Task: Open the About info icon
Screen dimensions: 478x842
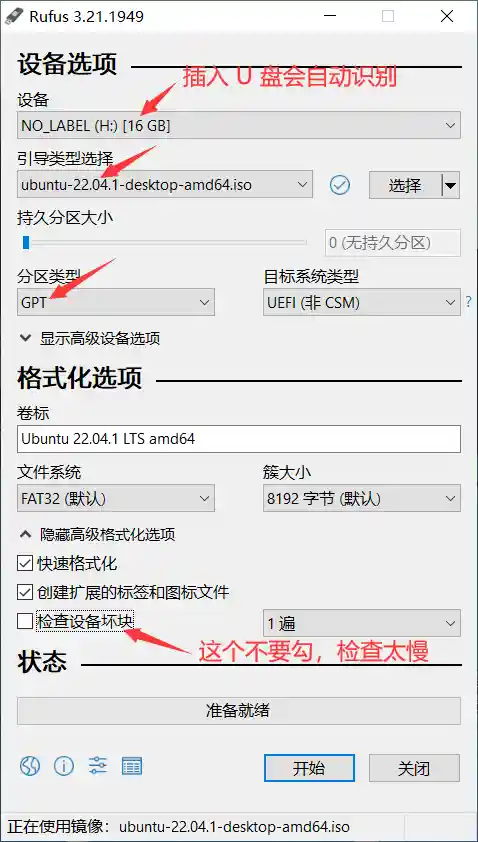Action: [x=64, y=766]
